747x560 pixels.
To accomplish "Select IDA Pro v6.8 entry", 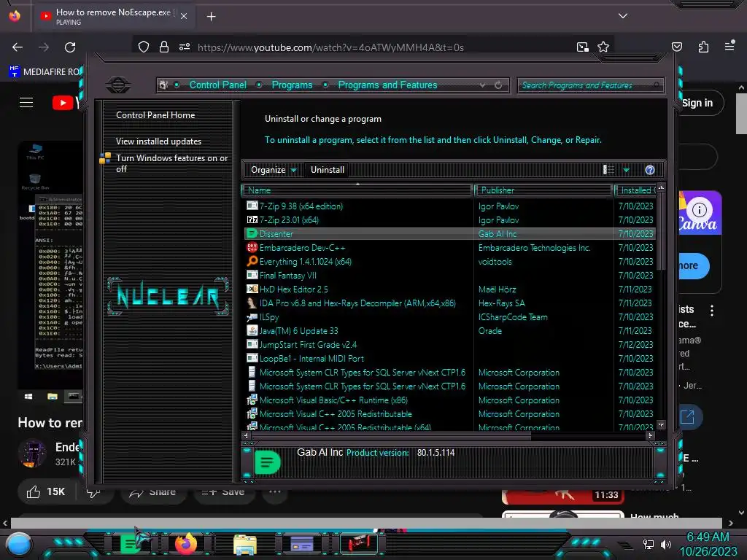I will pos(449,303).
